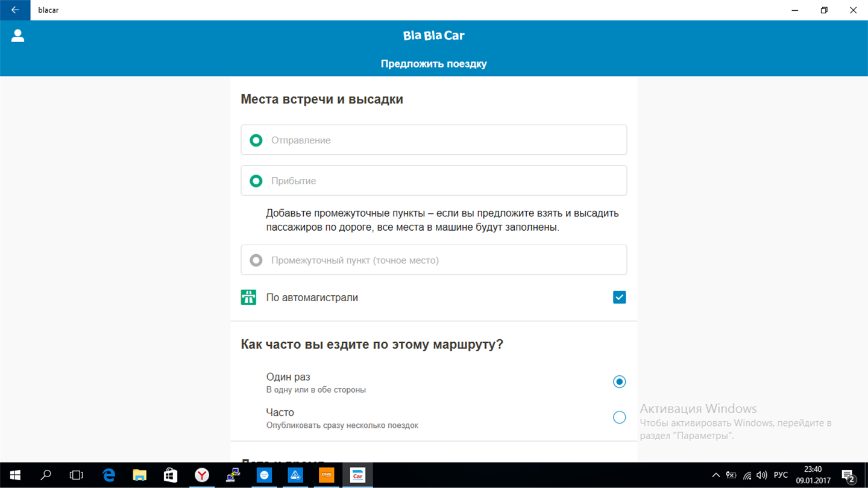868x488 pixels.
Task: Click the По автомагистрали label
Action: pos(312,298)
